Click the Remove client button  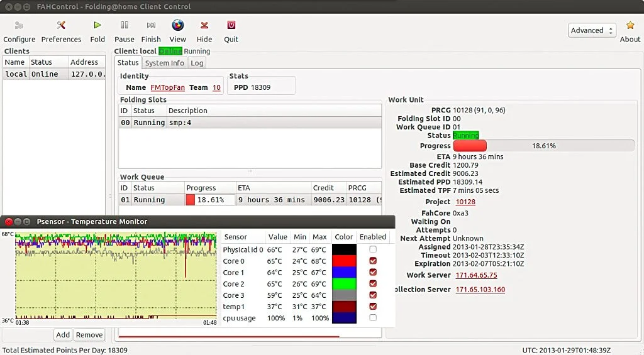pyautogui.click(x=89, y=335)
